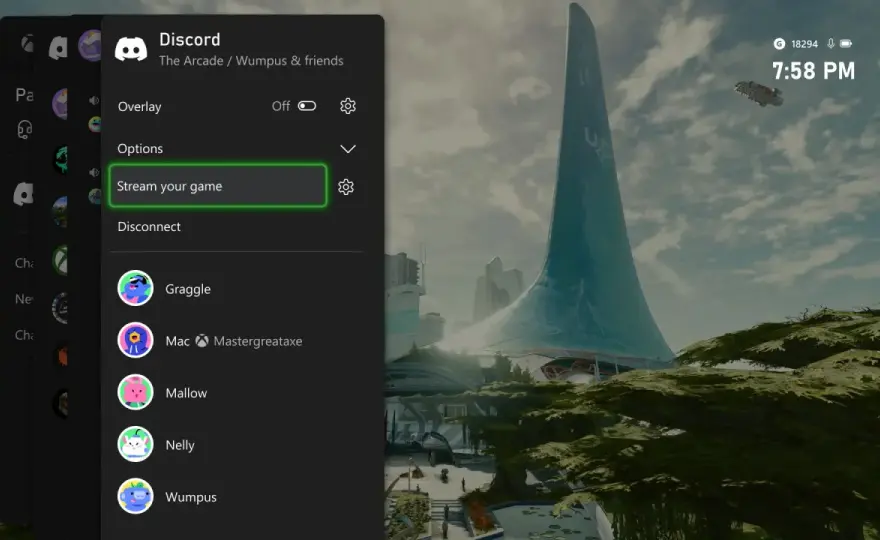Image resolution: width=880 pixels, height=540 pixels.
Task: Click the 7:58 PM clock
Action: click(813, 71)
